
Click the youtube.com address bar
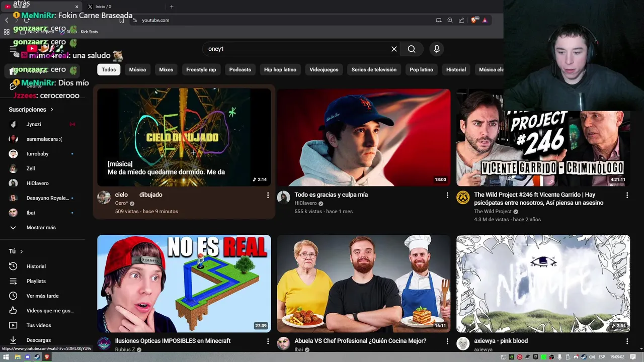tap(282, 20)
